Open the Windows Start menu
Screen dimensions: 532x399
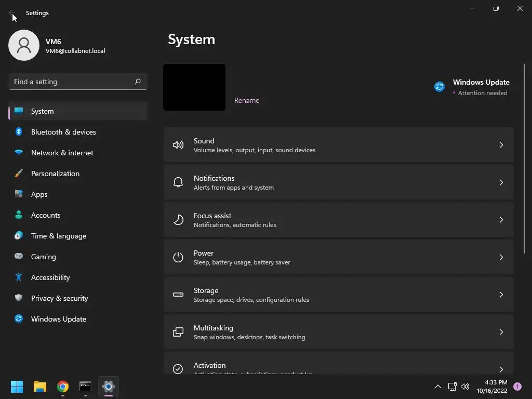[17, 387]
